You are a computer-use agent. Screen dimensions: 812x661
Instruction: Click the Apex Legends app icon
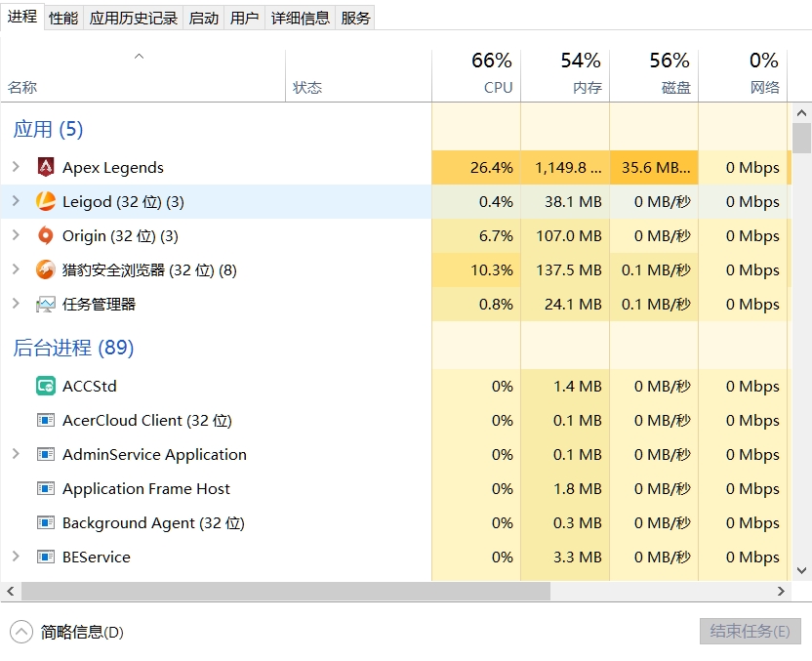click(x=45, y=168)
